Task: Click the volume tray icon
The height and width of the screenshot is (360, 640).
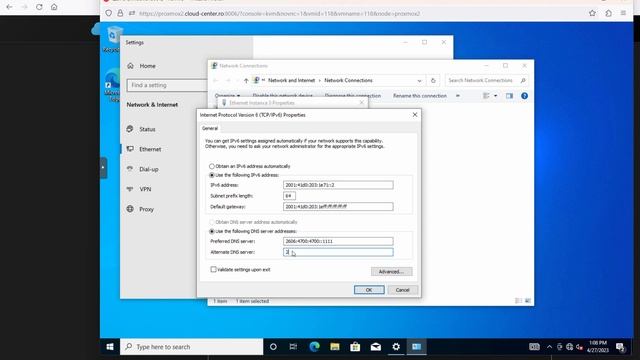Action: (x=579, y=347)
